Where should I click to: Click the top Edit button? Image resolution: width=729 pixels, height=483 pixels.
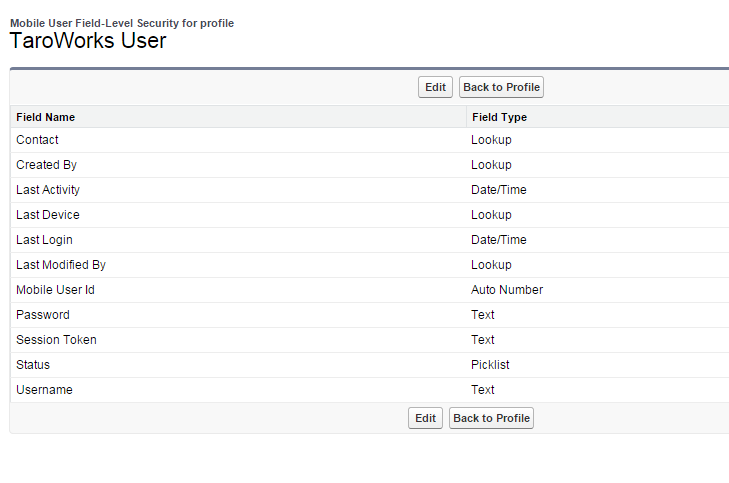coord(435,87)
